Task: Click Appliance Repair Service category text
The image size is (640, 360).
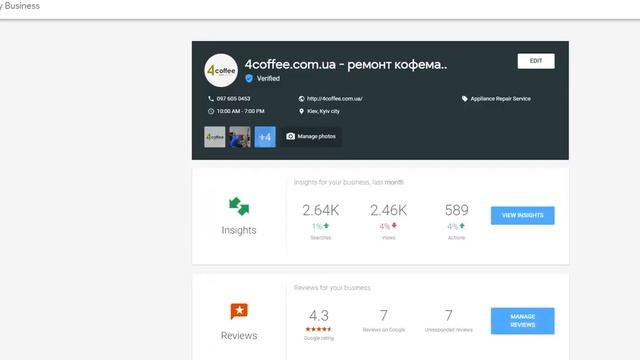Action: tap(500, 99)
